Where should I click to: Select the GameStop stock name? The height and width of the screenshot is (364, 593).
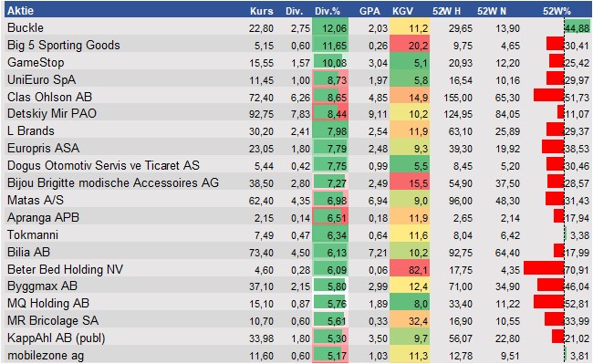pyautogui.click(x=36, y=62)
